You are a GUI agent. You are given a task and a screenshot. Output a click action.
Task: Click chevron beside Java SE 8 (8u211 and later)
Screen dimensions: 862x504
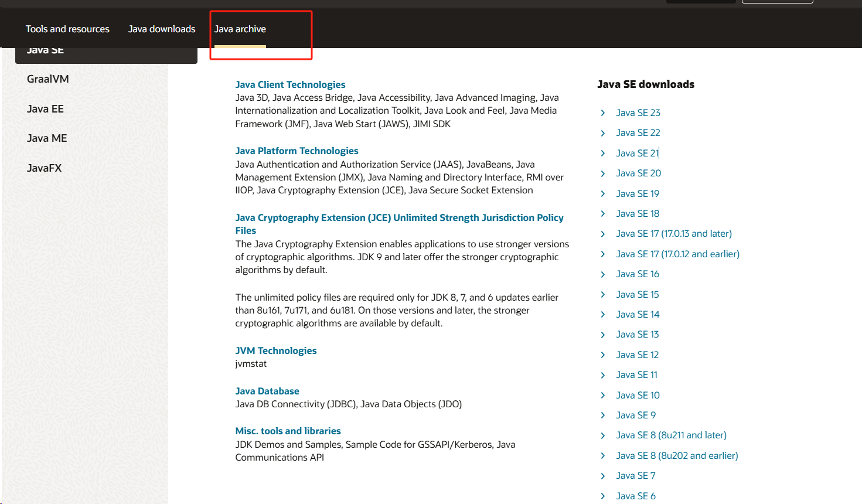tap(603, 435)
